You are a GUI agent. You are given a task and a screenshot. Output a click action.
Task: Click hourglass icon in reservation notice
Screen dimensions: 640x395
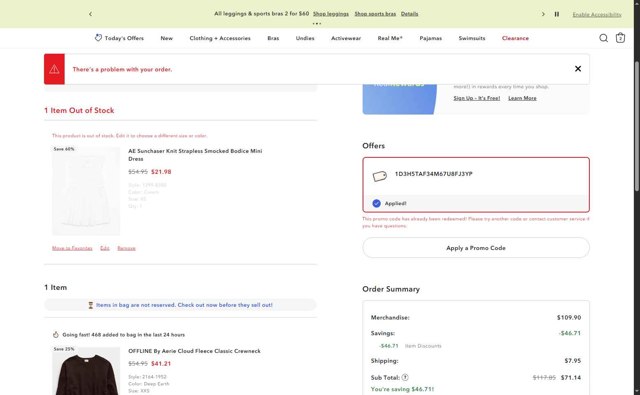91,305
